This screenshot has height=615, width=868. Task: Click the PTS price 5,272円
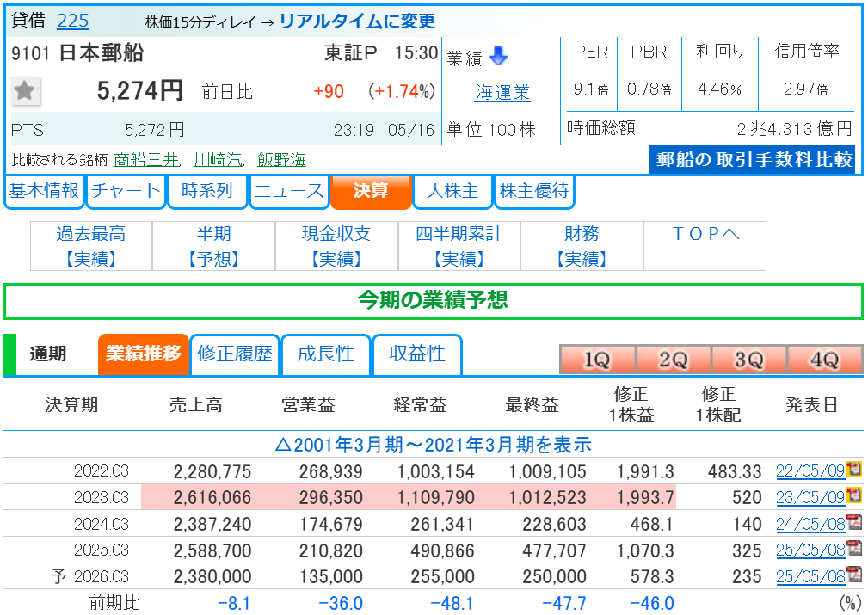pos(155,130)
